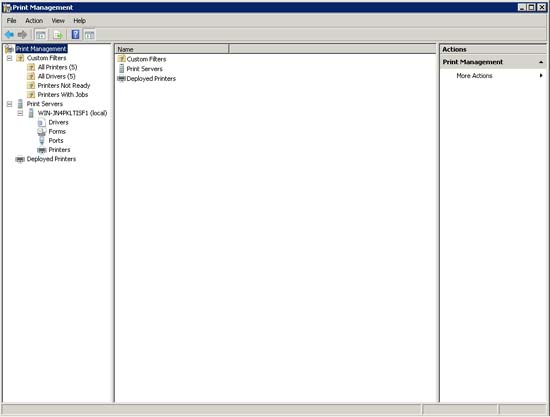This screenshot has width=550, height=417.
Task: Select Print Management root in tree
Action: [41, 49]
